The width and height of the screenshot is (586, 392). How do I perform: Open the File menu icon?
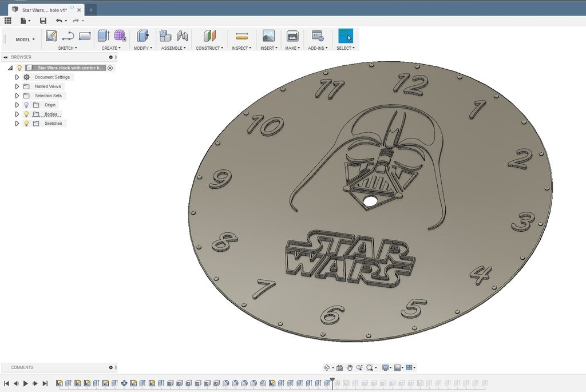(x=23, y=21)
